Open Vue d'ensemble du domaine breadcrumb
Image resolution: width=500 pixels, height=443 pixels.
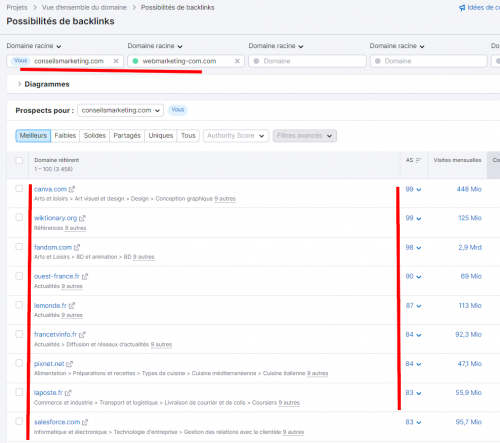click(x=84, y=7)
